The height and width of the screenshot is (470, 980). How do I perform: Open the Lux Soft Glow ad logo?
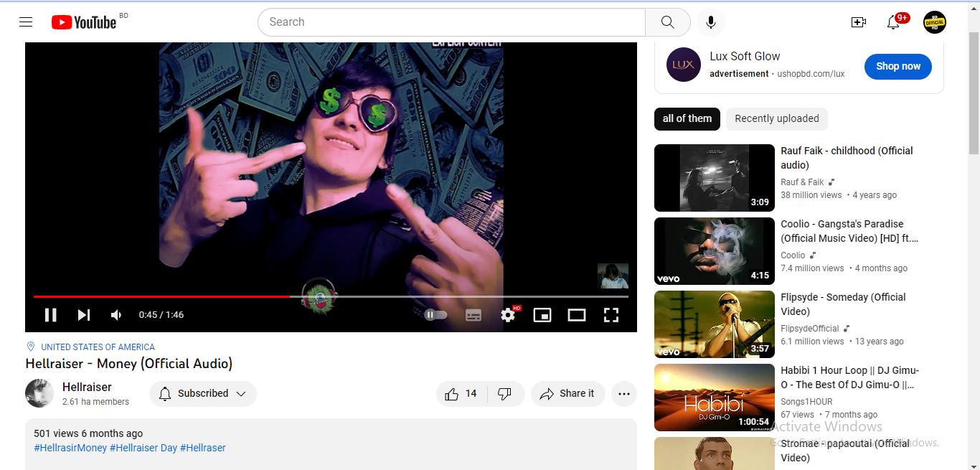pos(684,65)
